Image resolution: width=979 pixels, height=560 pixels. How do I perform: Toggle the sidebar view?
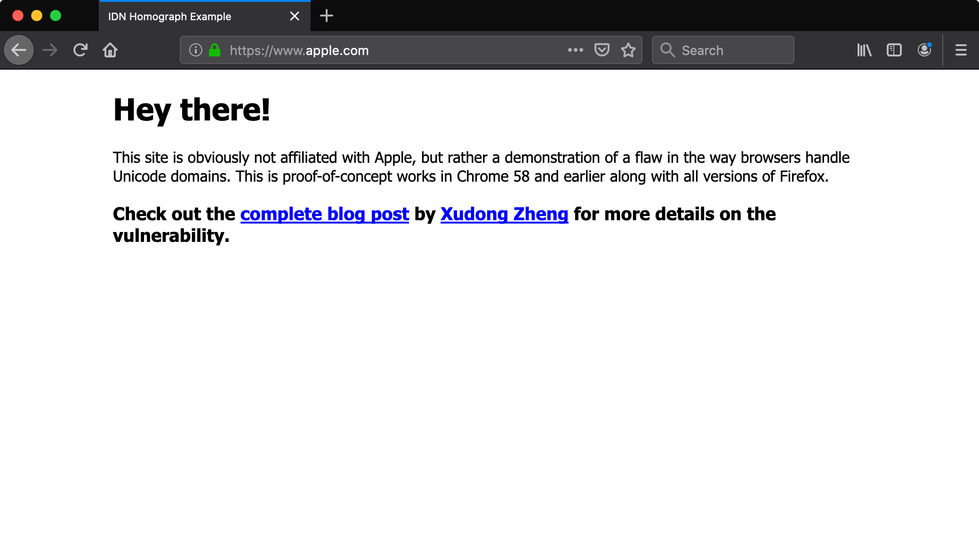(x=894, y=50)
